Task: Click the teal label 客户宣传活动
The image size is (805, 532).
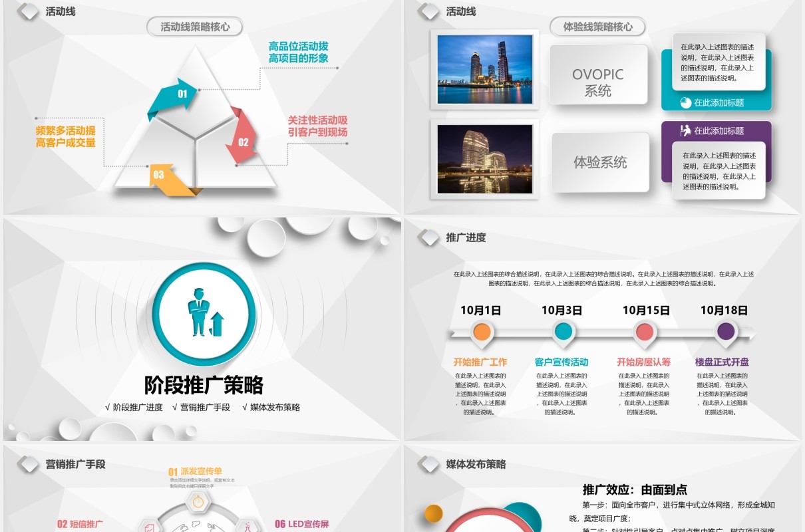Action: (562, 362)
